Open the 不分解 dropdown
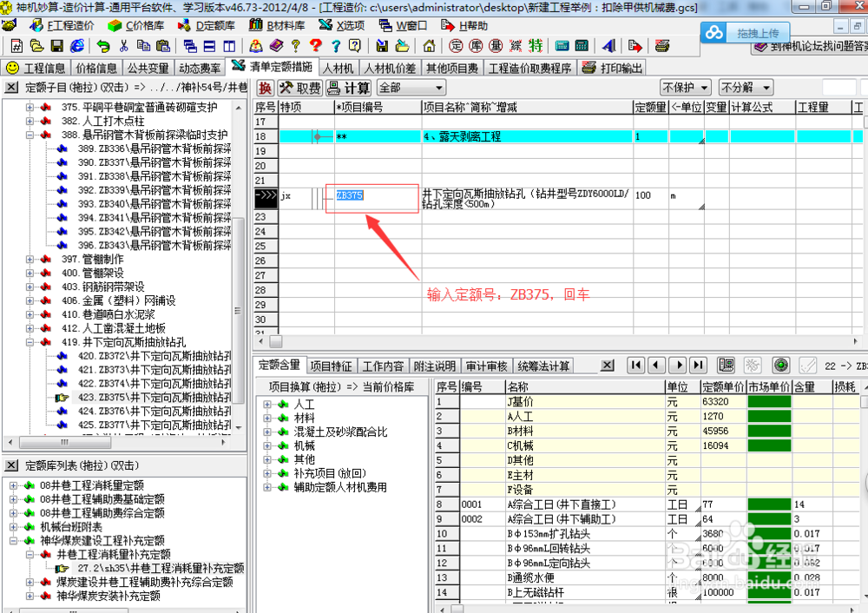This screenshot has width=868, height=613. [746, 88]
